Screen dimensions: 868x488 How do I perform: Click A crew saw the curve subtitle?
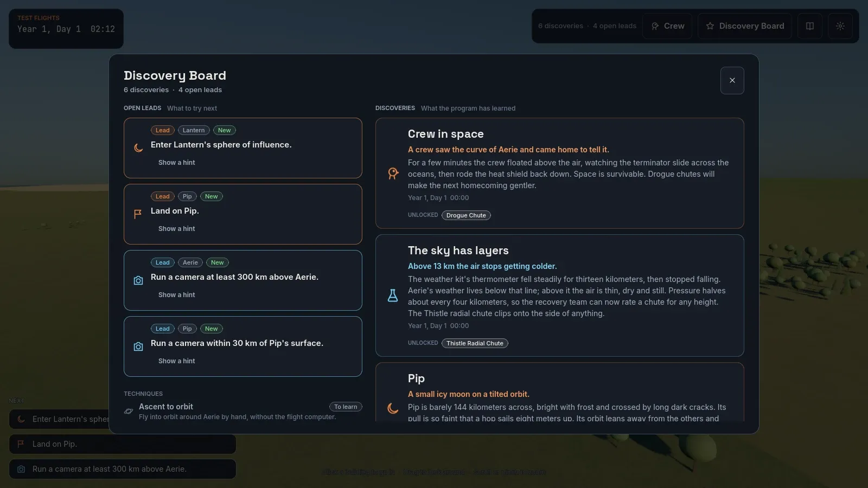tap(508, 150)
